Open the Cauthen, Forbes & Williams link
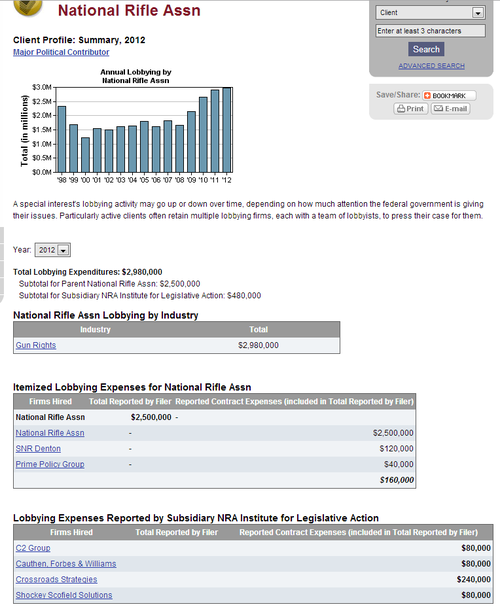Screen dimensions: 500x611 (x=66, y=563)
